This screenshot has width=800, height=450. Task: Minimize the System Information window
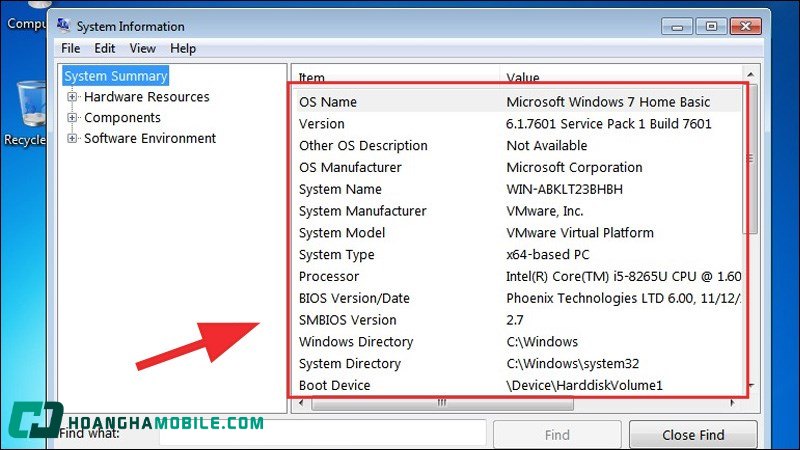click(x=677, y=26)
